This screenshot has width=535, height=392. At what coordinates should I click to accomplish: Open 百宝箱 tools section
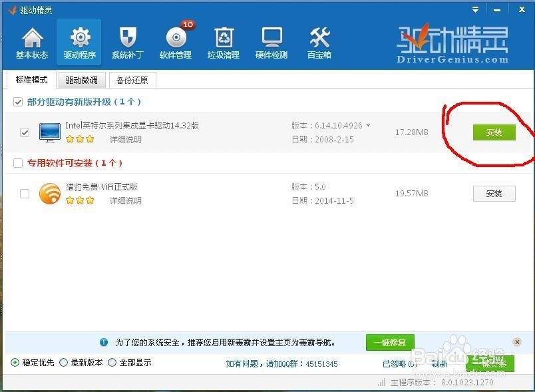click(x=319, y=43)
